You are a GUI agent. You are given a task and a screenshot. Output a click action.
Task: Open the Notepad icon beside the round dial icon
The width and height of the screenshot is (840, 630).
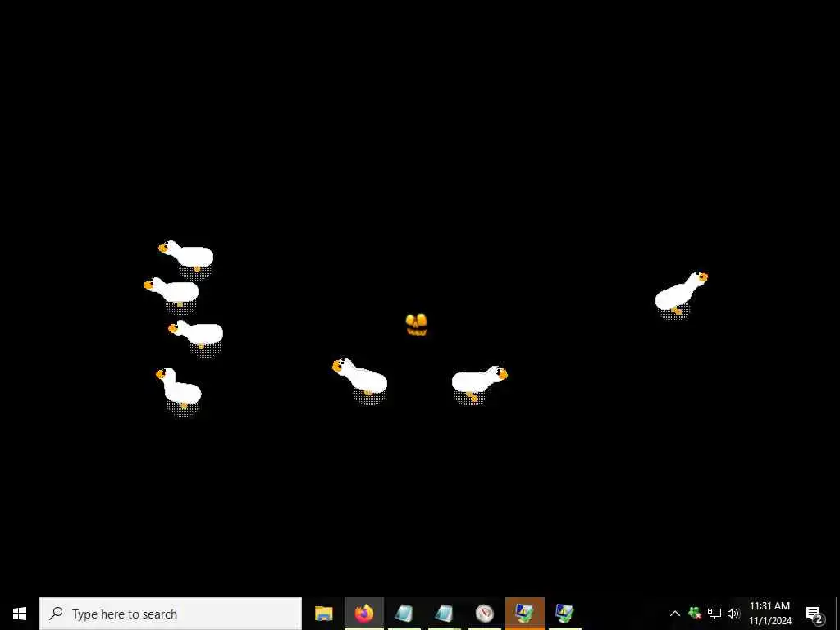click(x=444, y=614)
